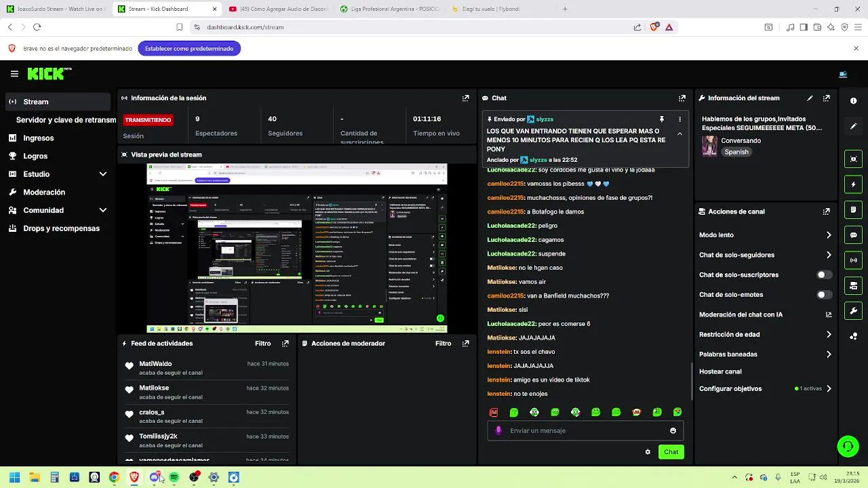868x488 pixels.
Task: Toggle Chat de solo-emotes switch
Action: pos(824,295)
